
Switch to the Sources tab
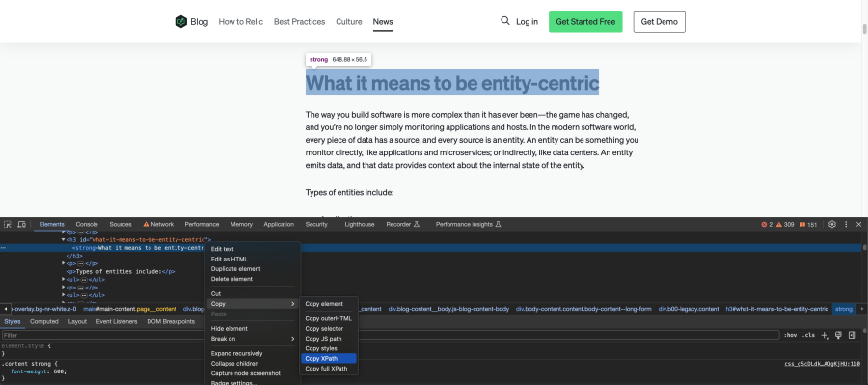(121, 225)
